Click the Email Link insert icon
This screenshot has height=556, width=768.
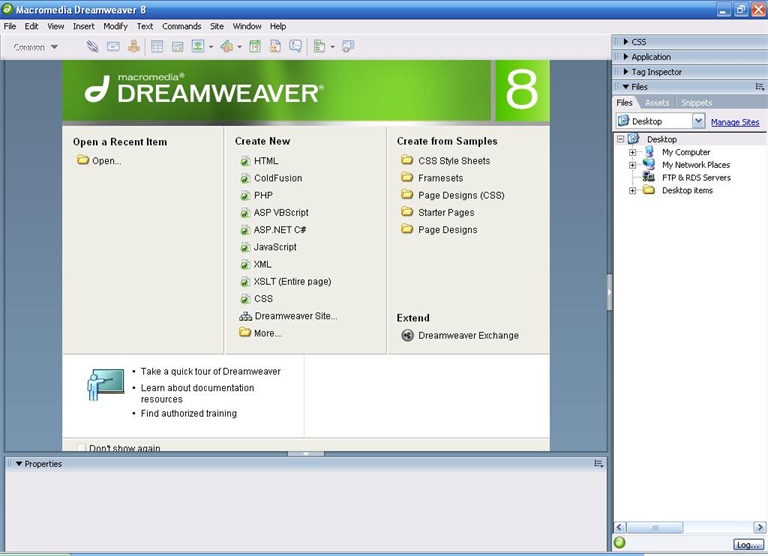coord(113,47)
